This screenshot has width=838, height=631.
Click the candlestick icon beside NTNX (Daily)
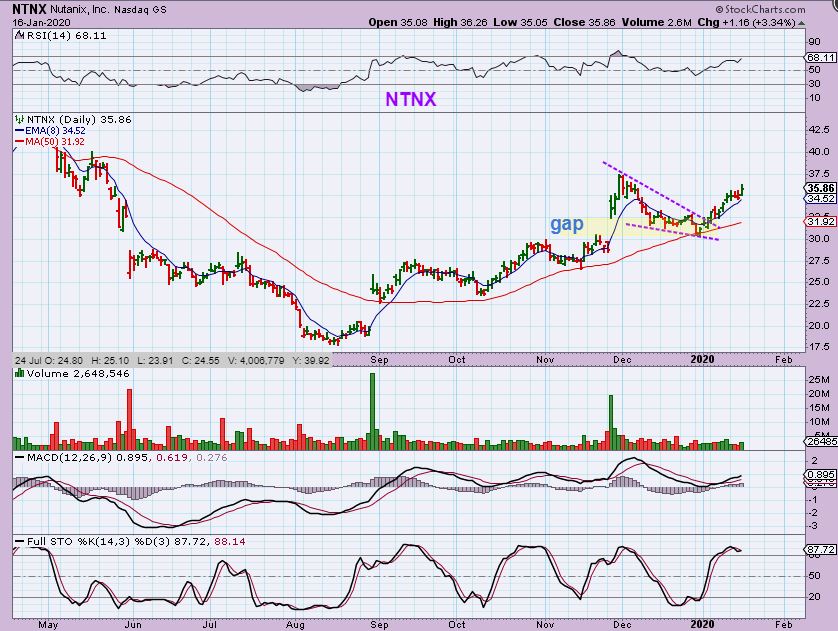pyautogui.click(x=19, y=118)
